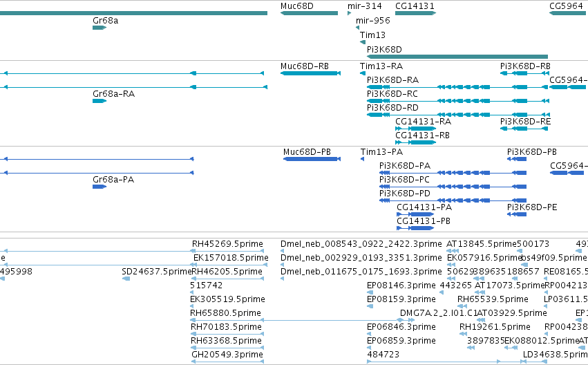Select the Pi3K68D-RA transcript label
Screen dimensions: 588x365
coord(392,80)
